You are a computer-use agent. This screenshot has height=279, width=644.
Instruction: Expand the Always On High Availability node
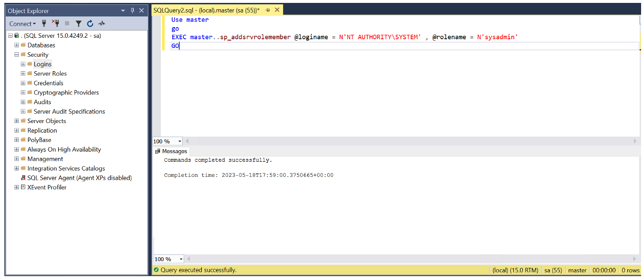tap(16, 149)
